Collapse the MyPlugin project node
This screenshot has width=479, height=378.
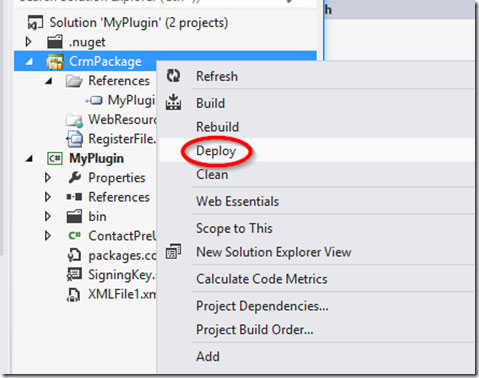pos(29,159)
